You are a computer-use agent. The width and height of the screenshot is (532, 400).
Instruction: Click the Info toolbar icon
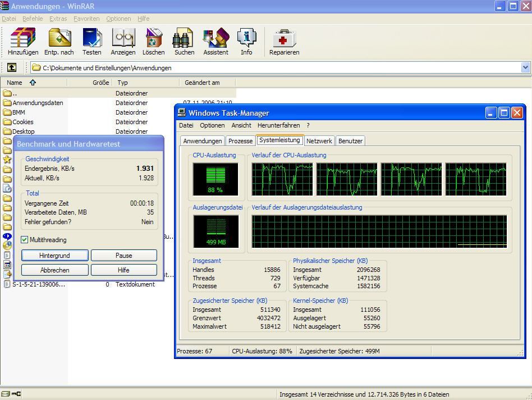pos(247,37)
